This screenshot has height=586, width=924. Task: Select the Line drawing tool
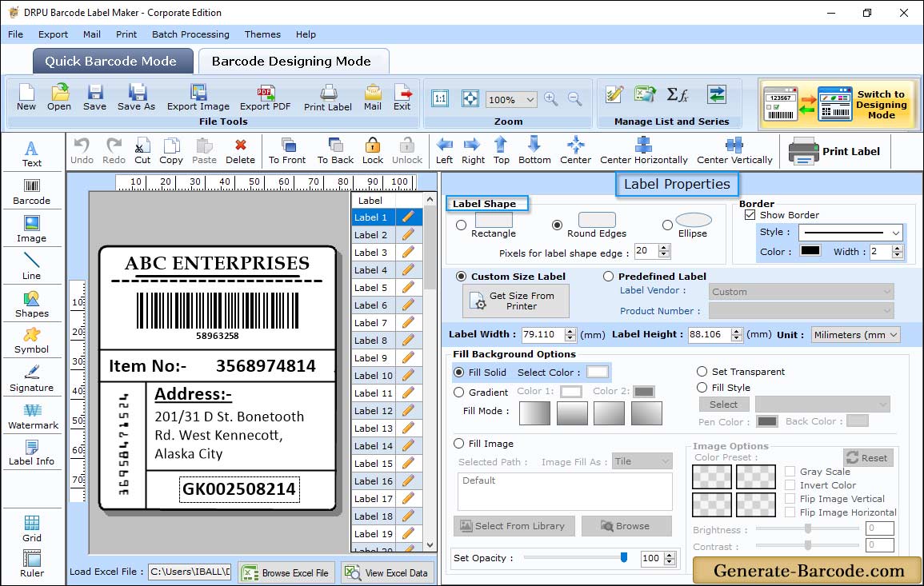click(32, 266)
